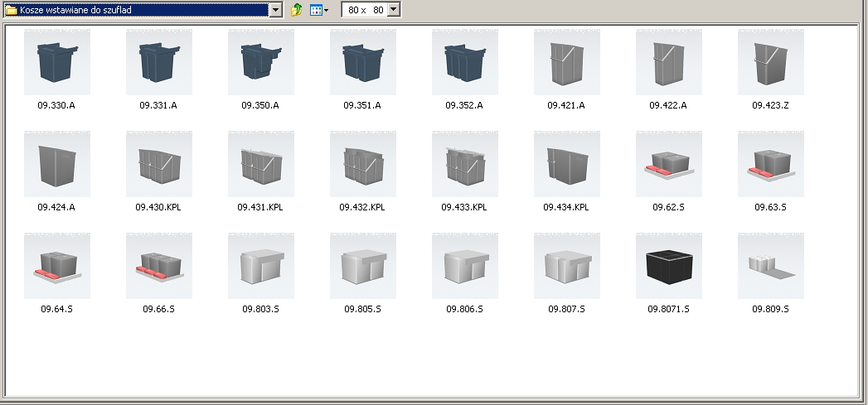Choose the 09.352.A bin model

pos(464,62)
